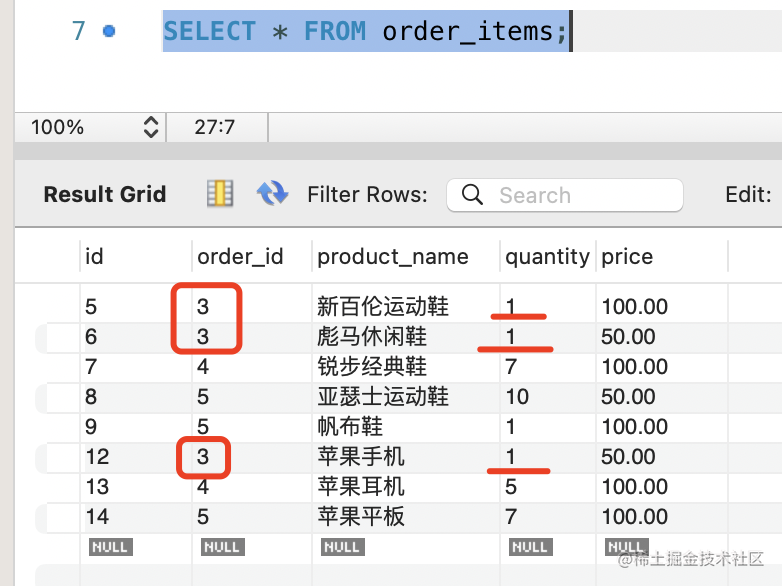Click the refresh results icon
The width and height of the screenshot is (782, 586).
pyautogui.click(x=272, y=193)
